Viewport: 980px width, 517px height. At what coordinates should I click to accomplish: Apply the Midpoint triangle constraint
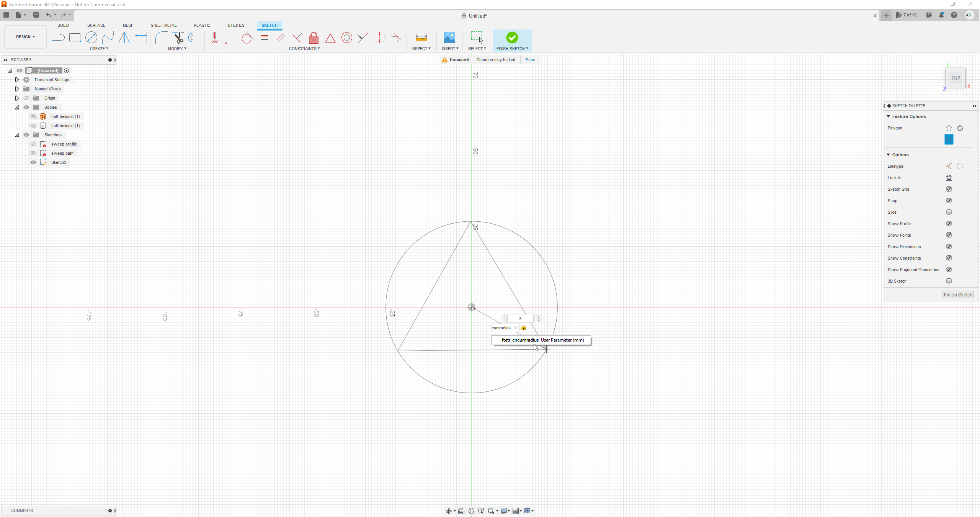point(330,38)
